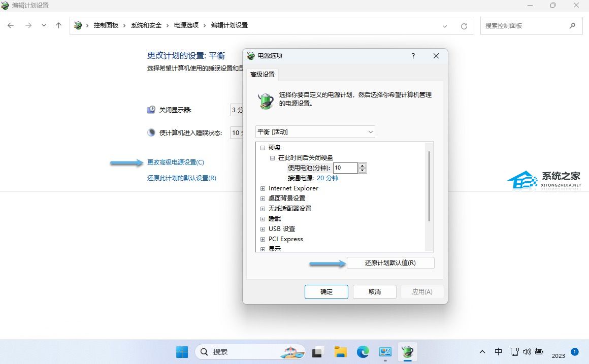Open the address bar history dropdown
Screen dimensions: 589x364
click(445, 26)
